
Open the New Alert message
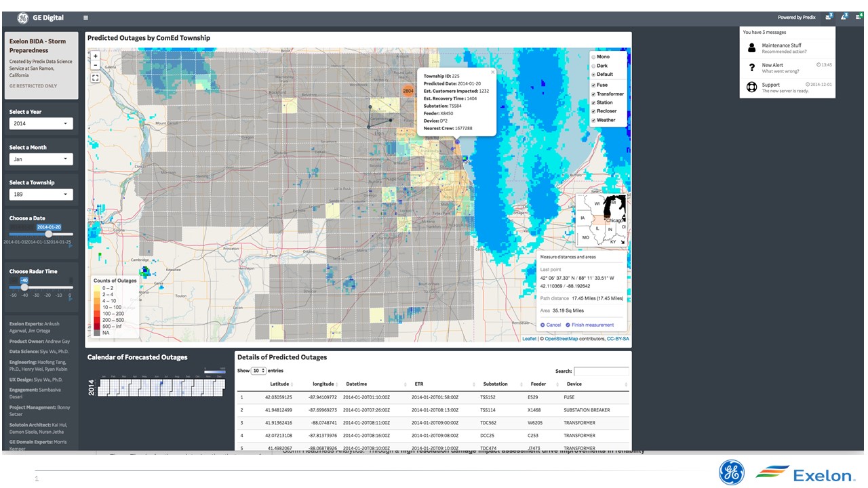point(787,68)
